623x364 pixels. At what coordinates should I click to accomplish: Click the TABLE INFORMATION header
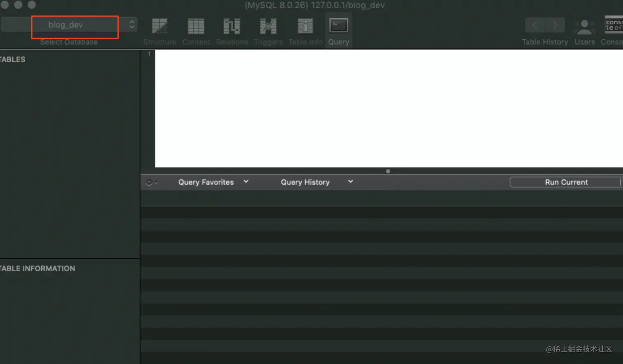(37, 268)
